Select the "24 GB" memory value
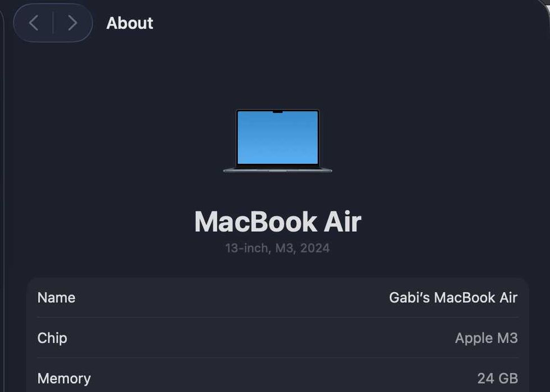550x392 pixels. tap(497, 379)
